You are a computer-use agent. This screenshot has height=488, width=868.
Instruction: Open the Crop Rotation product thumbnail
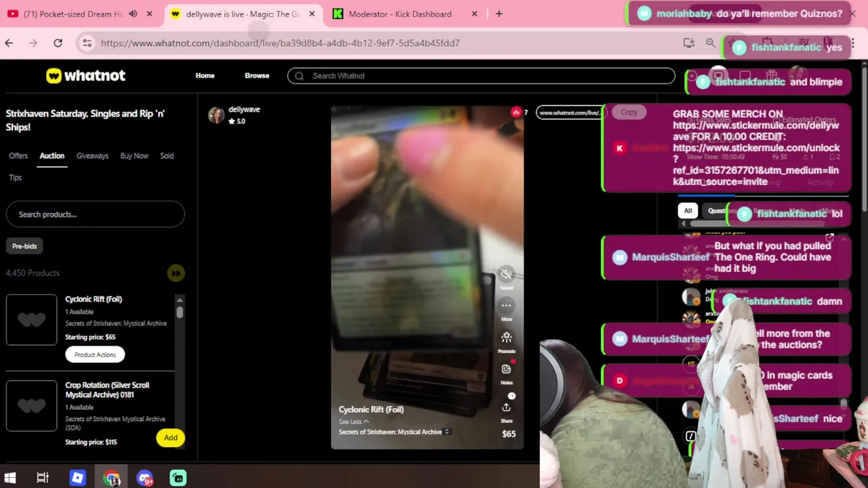[32, 406]
